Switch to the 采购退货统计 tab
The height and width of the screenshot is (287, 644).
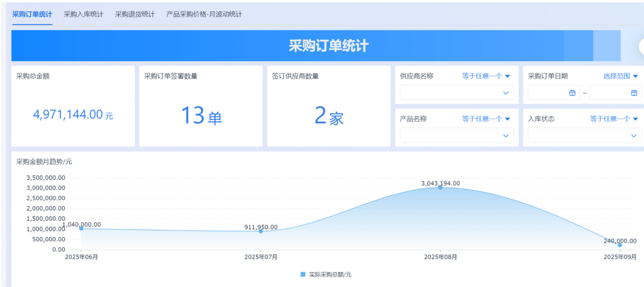click(135, 14)
